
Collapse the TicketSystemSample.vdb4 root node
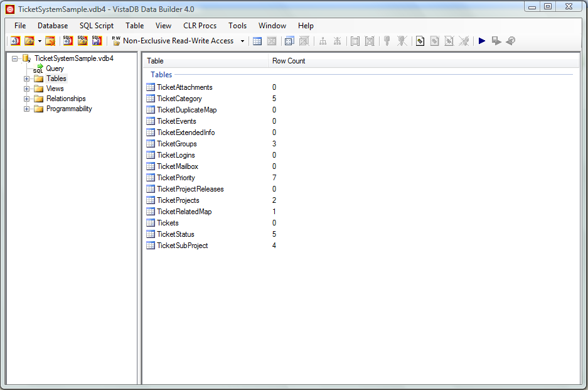15,58
